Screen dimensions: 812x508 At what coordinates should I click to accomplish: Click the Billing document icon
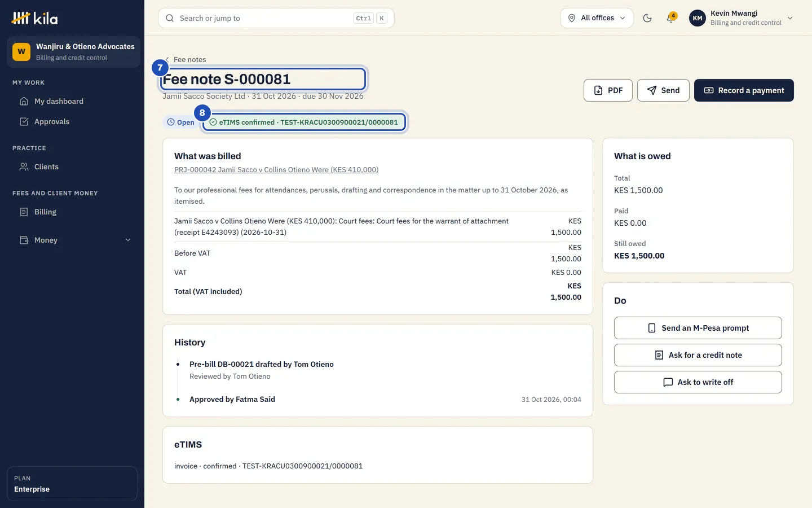(24, 212)
